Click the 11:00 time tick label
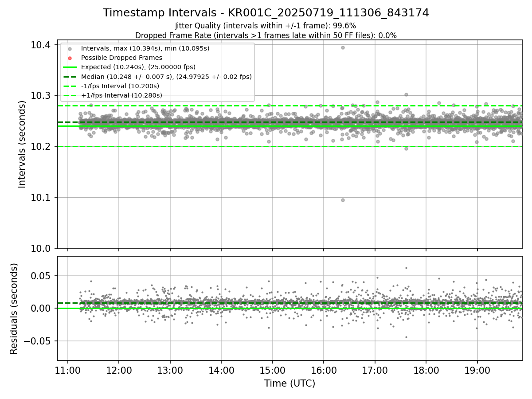This screenshot has height=399, width=532. pos(68,370)
